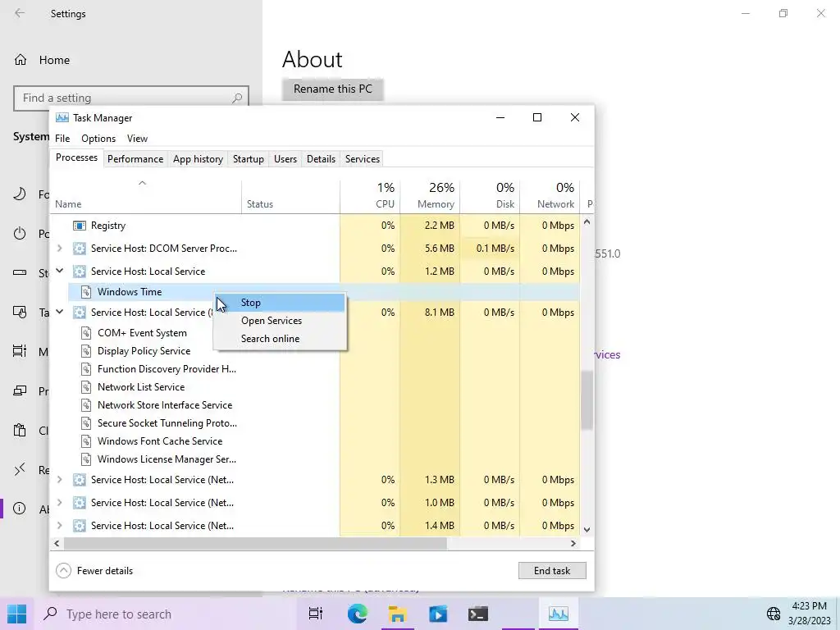Launch Microsoft Edge from the taskbar
Image resolution: width=840 pixels, height=630 pixels.
(x=357, y=614)
